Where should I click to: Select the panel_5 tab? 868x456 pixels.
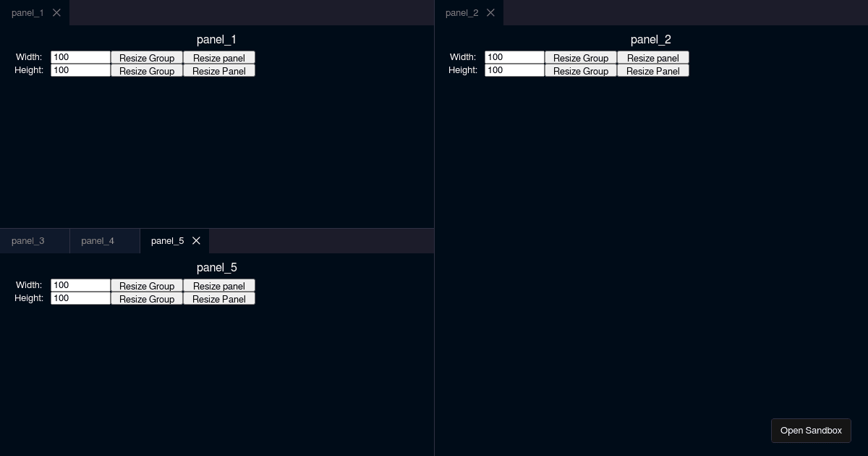[x=167, y=240]
